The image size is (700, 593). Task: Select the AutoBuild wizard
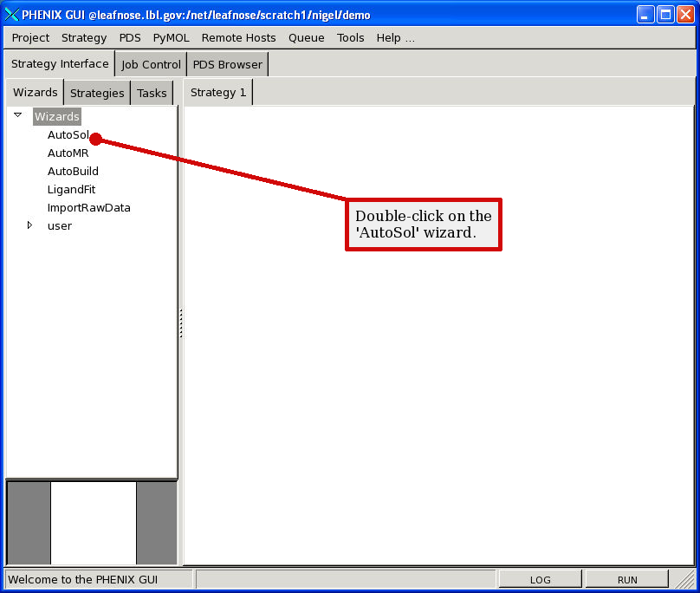[73, 172]
